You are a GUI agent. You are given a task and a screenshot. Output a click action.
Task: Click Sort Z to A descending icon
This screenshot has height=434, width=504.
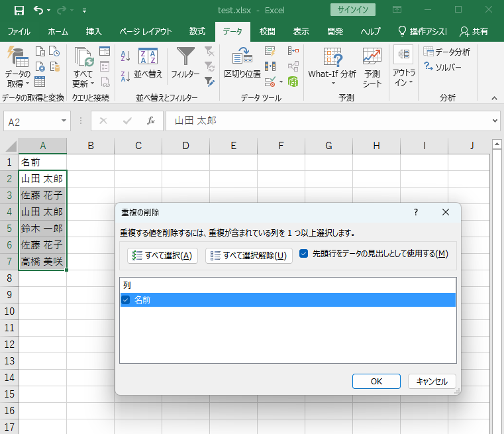(125, 76)
